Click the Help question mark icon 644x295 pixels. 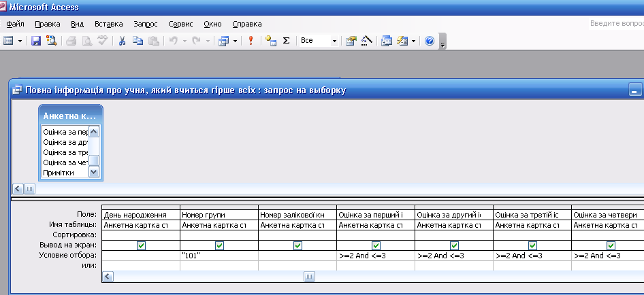[x=430, y=41]
